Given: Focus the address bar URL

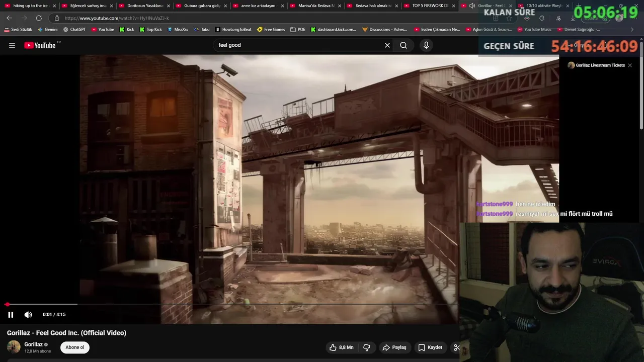Looking at the screenshot, I should click(x=117, y=18).
